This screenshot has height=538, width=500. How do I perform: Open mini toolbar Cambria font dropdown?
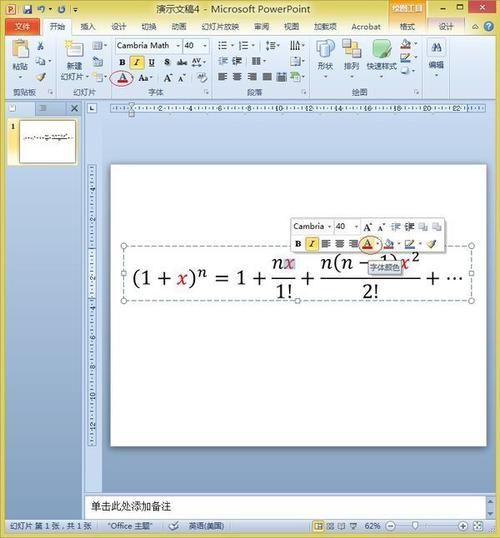[329, 226]
